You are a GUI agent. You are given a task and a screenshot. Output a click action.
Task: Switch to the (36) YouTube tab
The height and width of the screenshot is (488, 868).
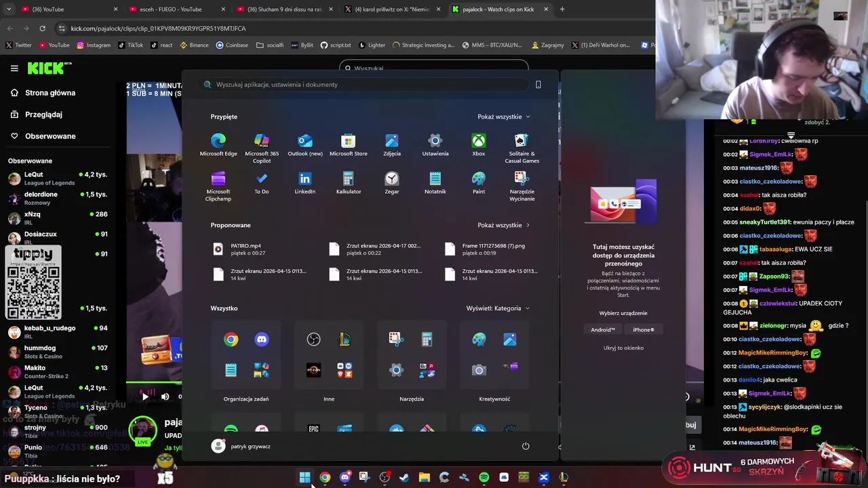[x=66, y=9]
